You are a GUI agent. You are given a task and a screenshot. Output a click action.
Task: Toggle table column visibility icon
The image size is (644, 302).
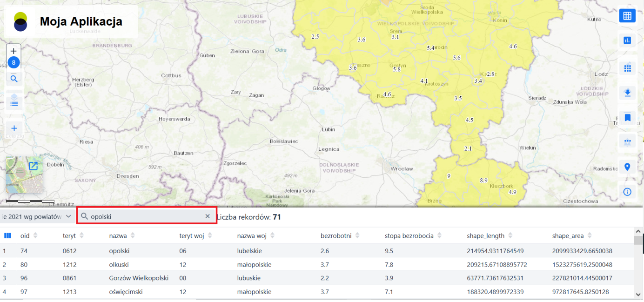coord(7,236)
